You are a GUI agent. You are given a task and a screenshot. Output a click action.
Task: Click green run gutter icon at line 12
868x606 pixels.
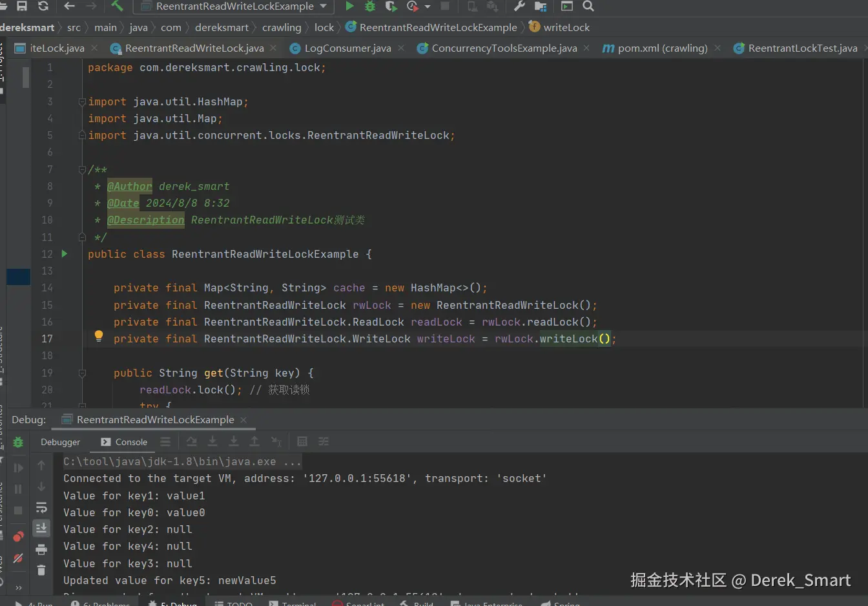coord(65,254)
